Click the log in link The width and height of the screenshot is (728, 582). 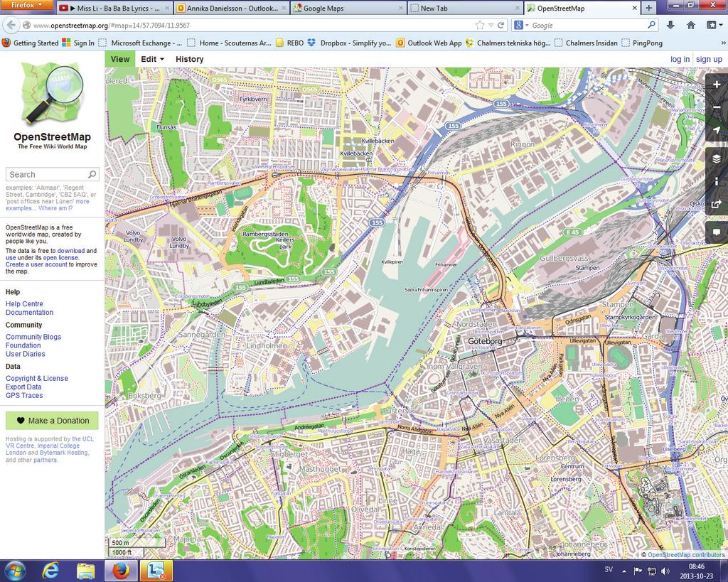(680, 59)
